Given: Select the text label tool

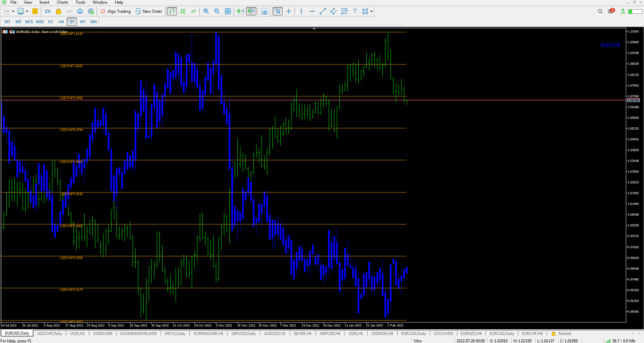Looking at the screenshot, I should point(355,11).
